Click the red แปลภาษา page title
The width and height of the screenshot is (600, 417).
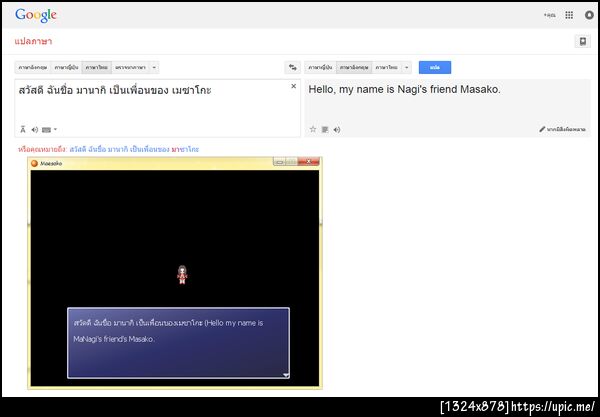33,41
